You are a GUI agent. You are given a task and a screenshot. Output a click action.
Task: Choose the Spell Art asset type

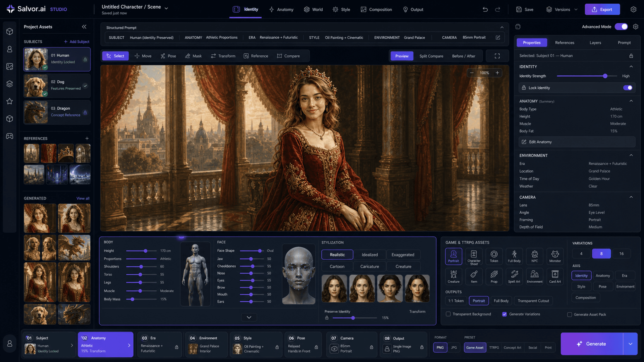click(514, 277)
